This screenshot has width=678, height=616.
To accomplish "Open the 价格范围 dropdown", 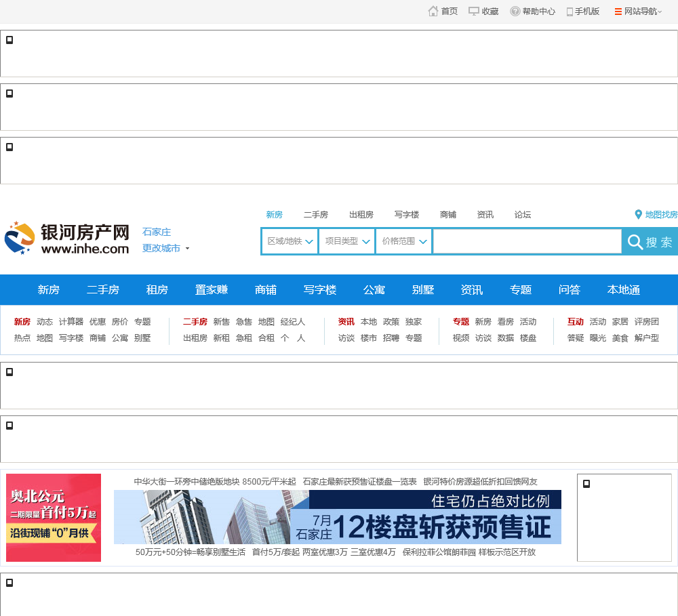I will tap(404, 241).
